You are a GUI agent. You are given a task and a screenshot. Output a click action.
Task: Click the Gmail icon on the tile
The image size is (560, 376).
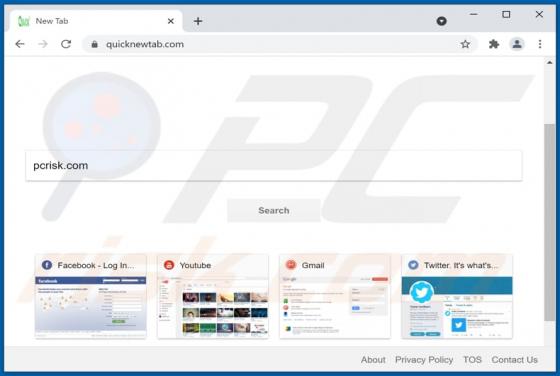click(x=291, y=265)
